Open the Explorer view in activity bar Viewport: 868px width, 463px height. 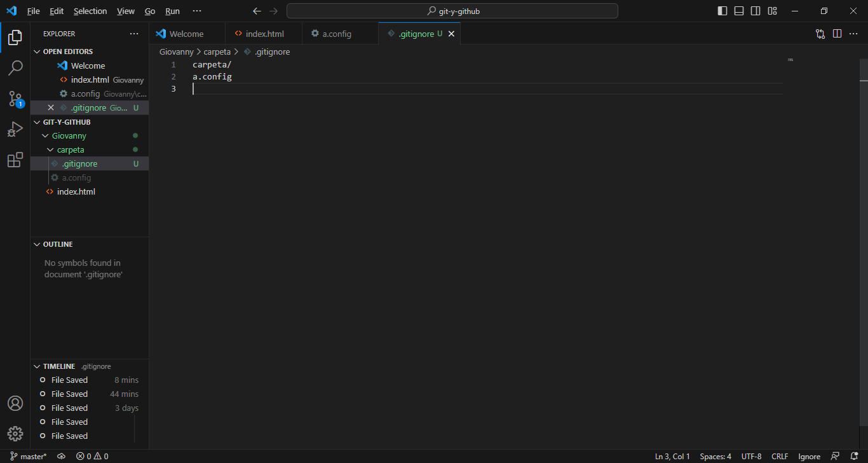click(x=15, y=38)
